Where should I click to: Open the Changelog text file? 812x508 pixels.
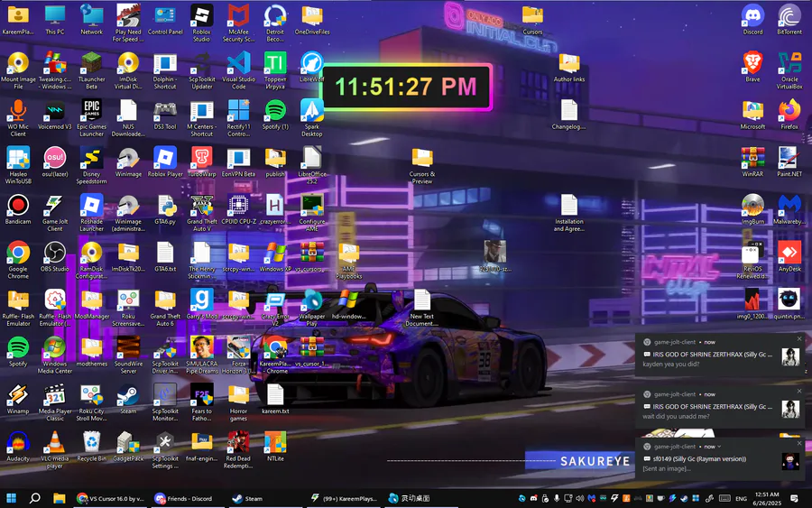(x=568, y=115)
